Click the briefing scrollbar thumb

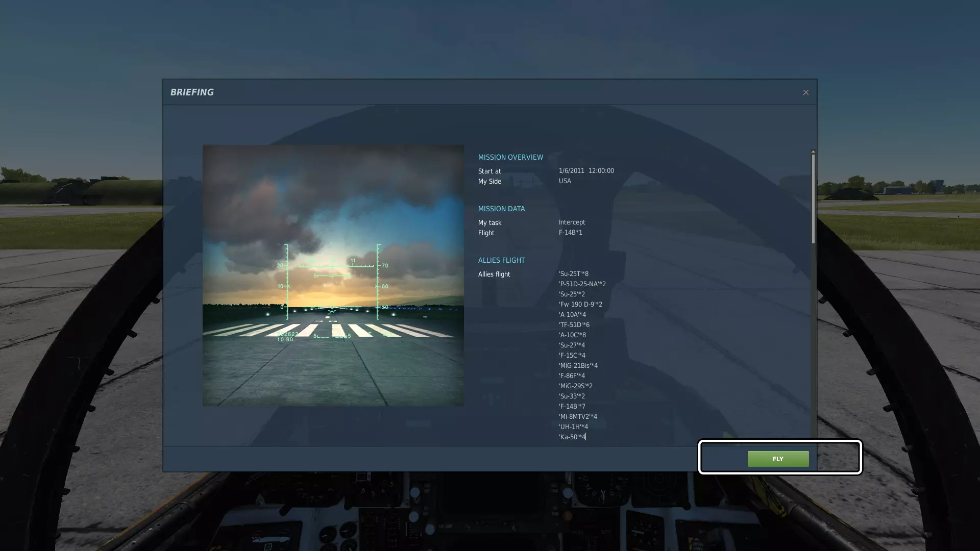(813, 199)
